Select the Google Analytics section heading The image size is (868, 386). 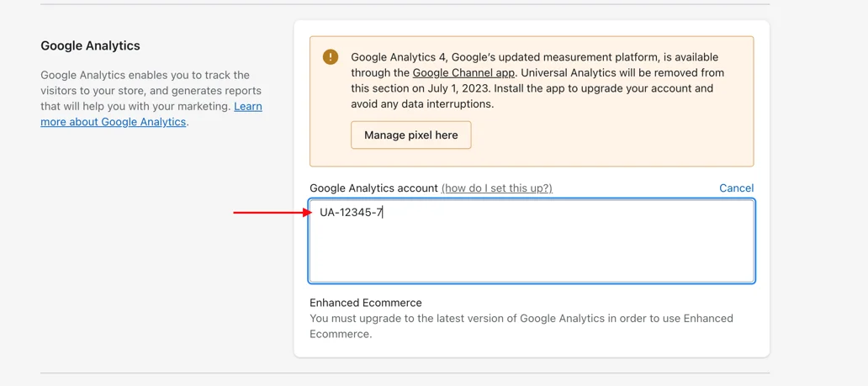(x=90, y=45)
